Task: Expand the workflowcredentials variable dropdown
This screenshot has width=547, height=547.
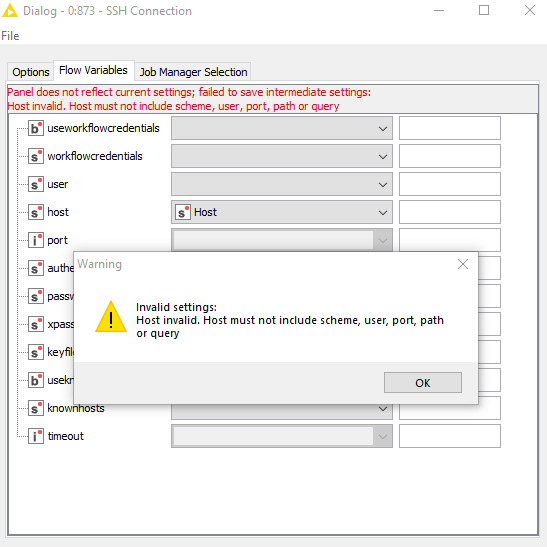Action: click(x=282, y=156)
